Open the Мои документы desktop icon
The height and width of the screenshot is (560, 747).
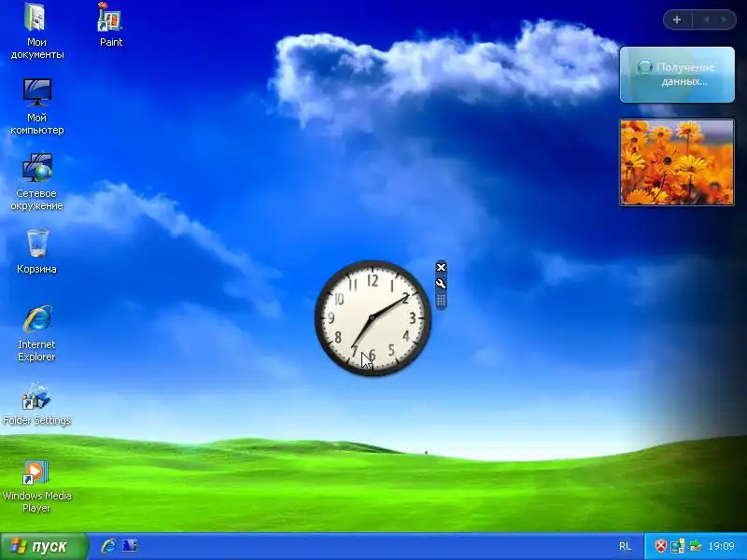click(36, 31)
